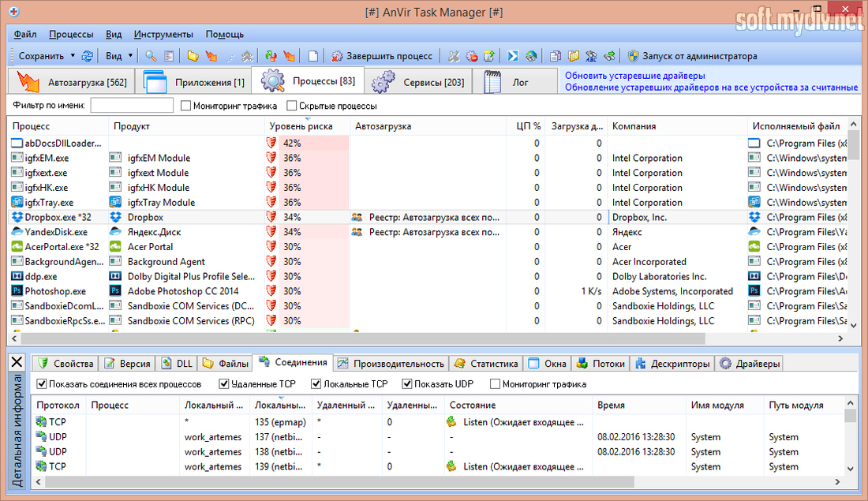
Task: Click the Фильтр по имени input field
Action: [132, 105]
